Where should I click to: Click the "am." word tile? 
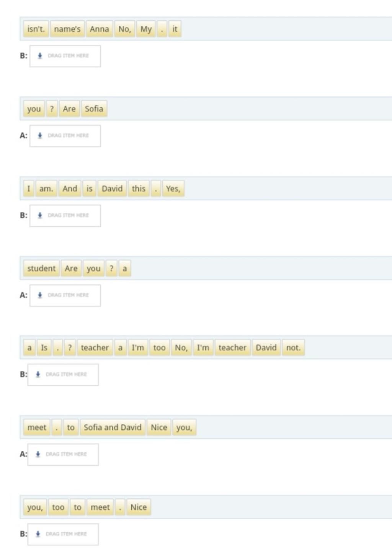tap(46, 188)
